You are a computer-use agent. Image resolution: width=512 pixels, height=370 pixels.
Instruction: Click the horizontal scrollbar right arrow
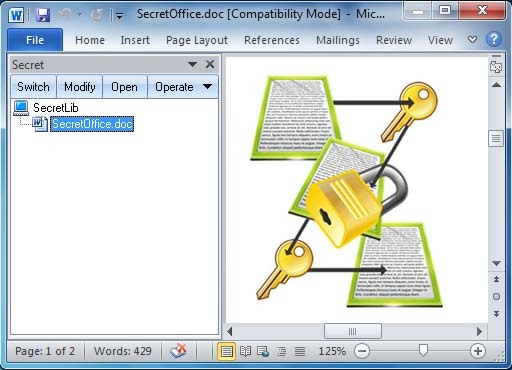(x=479, y=331)
